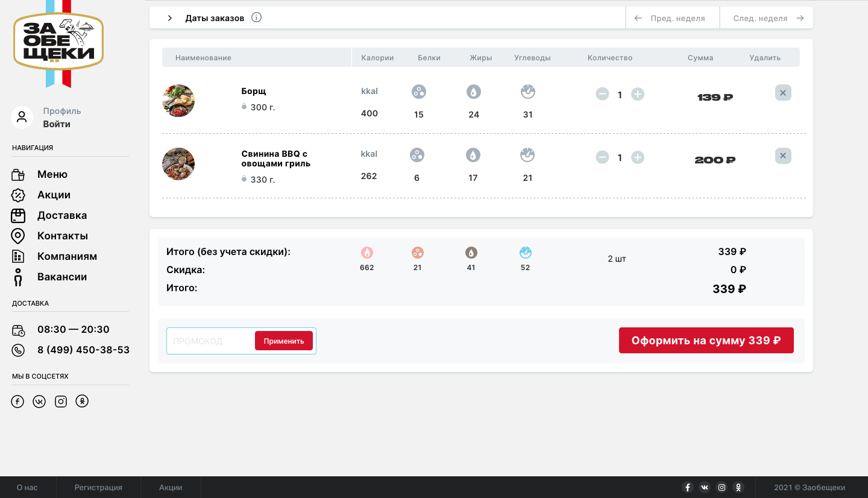Open Акции in the sidebar navigation
Viewport: 868px width, 498px height.
(x=54, y=195)
